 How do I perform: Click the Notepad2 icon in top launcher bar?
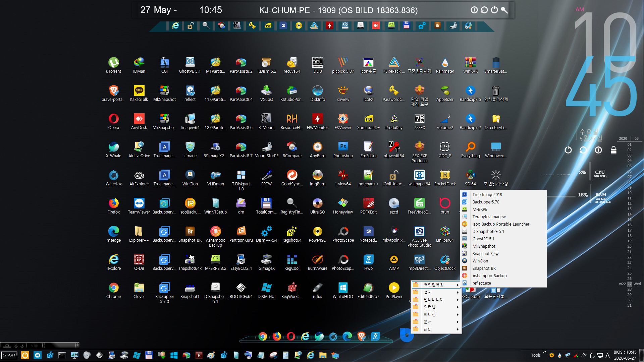283,25
